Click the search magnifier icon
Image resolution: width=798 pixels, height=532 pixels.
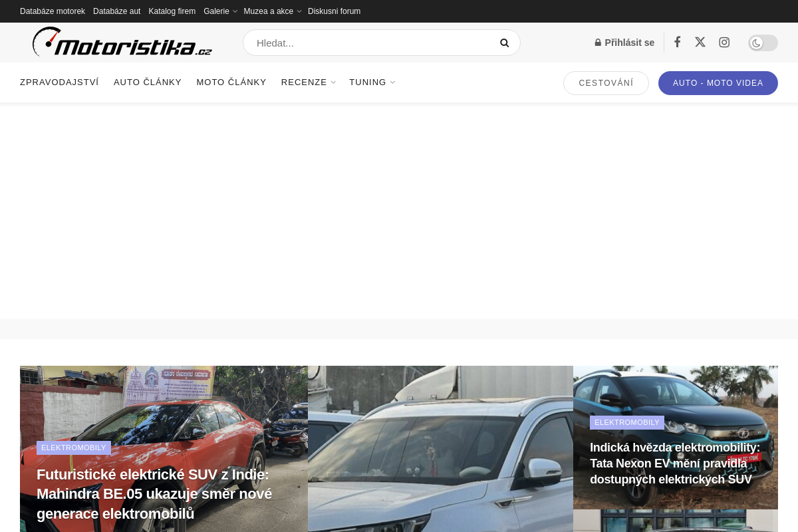[504, 43]
